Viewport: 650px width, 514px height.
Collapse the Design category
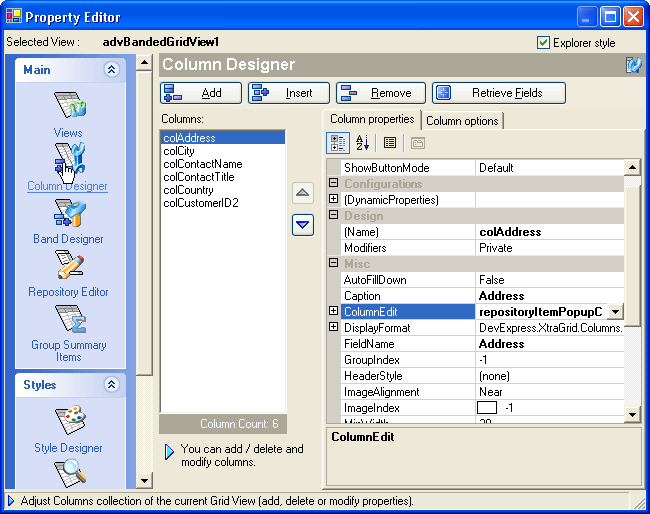334,215
